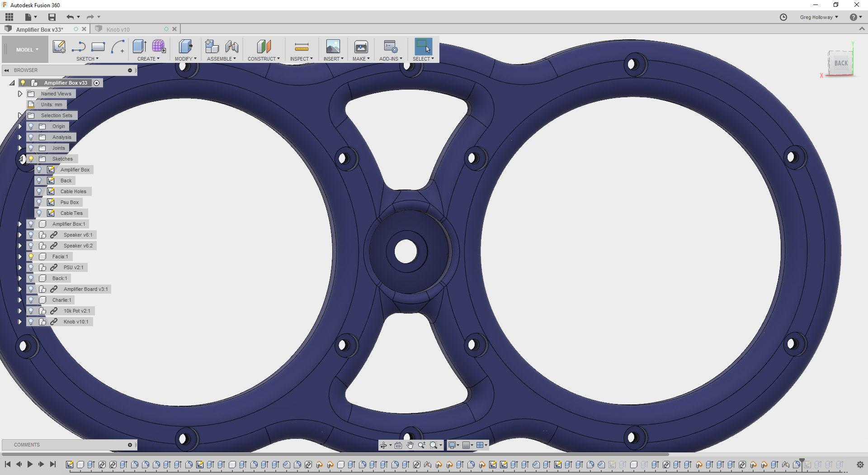Viewport: 868px width, 475px height.
Task: Toggle visibility bulb of Facia:1 component
Action: coord(31,256)
